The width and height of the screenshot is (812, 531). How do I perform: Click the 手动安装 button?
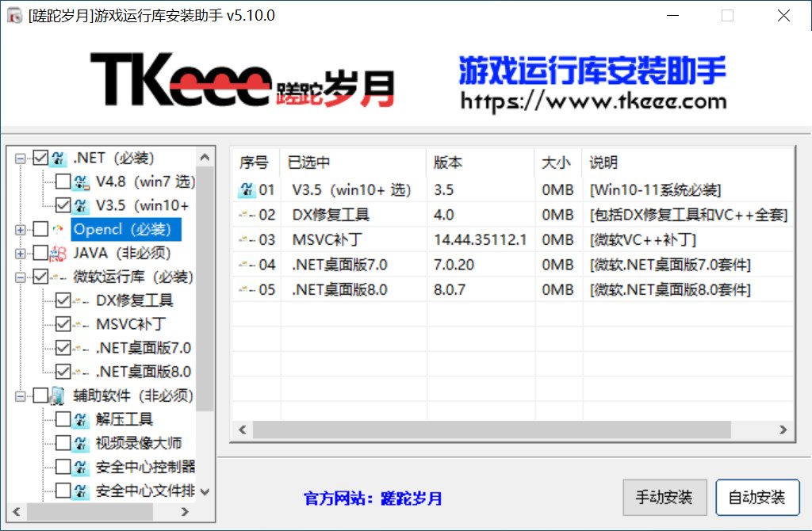[x=665, y=498]
